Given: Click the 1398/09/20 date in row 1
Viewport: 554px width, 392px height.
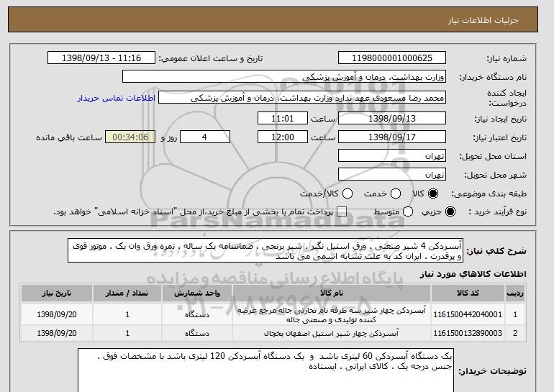Looking at the screenshot, I should pyautogui.click(x=57, y=314).
